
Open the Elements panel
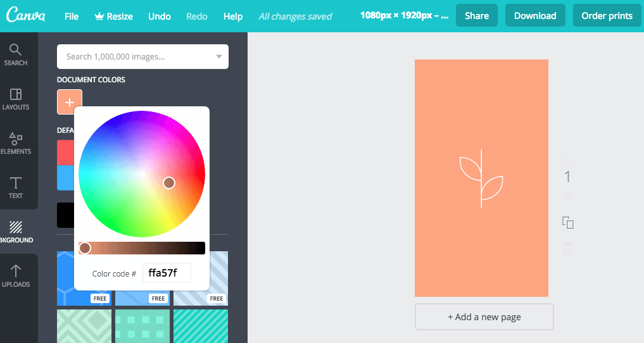[x=16, y=144]
